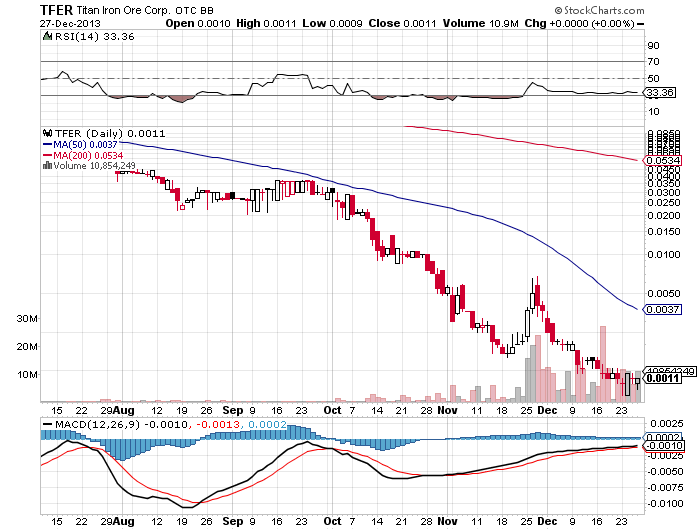700x530 pixels.
Task: Click the candlestick icon beside TFER (Daily)
Action: (47, 133)
